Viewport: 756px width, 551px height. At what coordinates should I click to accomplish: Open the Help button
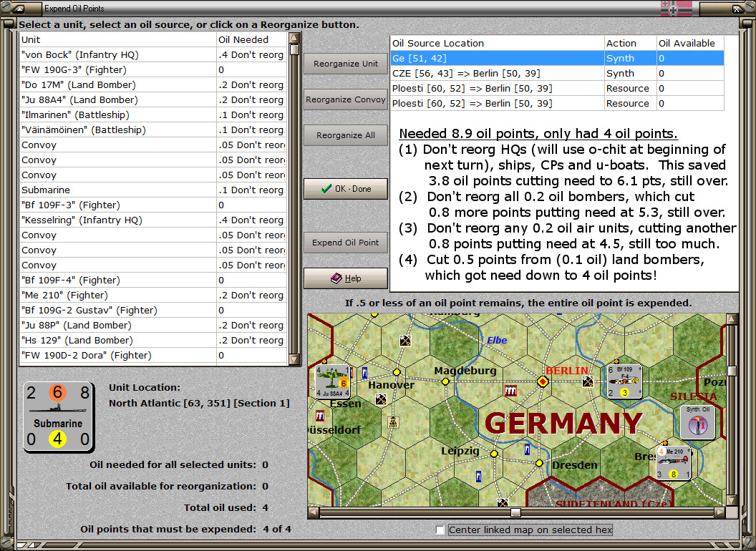[x=346, y=278]
